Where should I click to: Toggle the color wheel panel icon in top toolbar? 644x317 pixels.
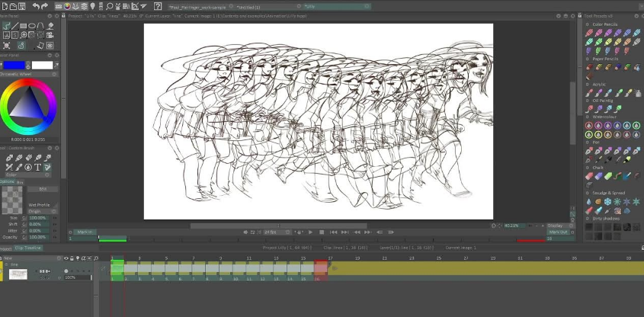67,6
